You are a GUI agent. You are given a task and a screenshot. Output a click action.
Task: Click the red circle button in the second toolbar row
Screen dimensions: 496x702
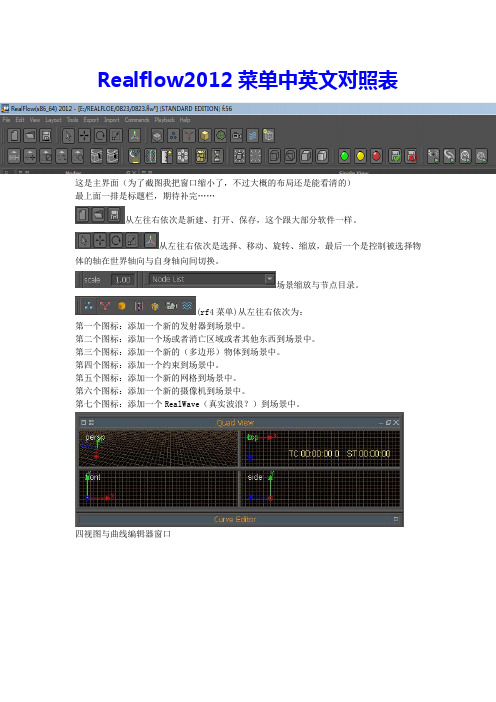376,156
